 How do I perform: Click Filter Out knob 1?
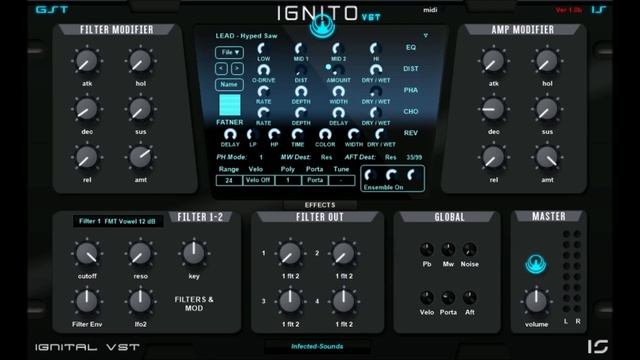[x=290, y=253]
